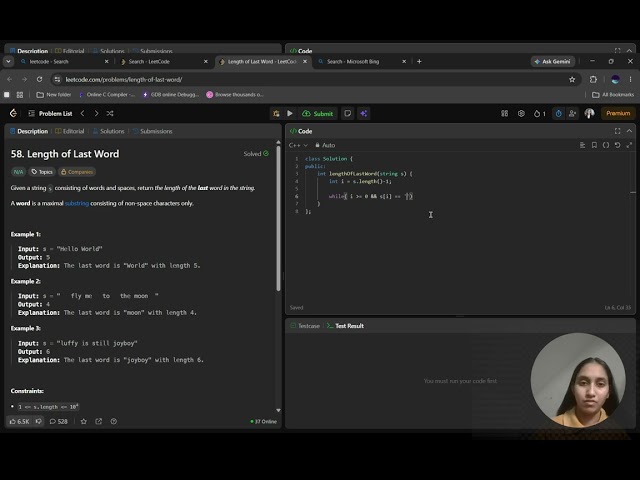Open LeetCode settings gear icon

pos(521,113)
